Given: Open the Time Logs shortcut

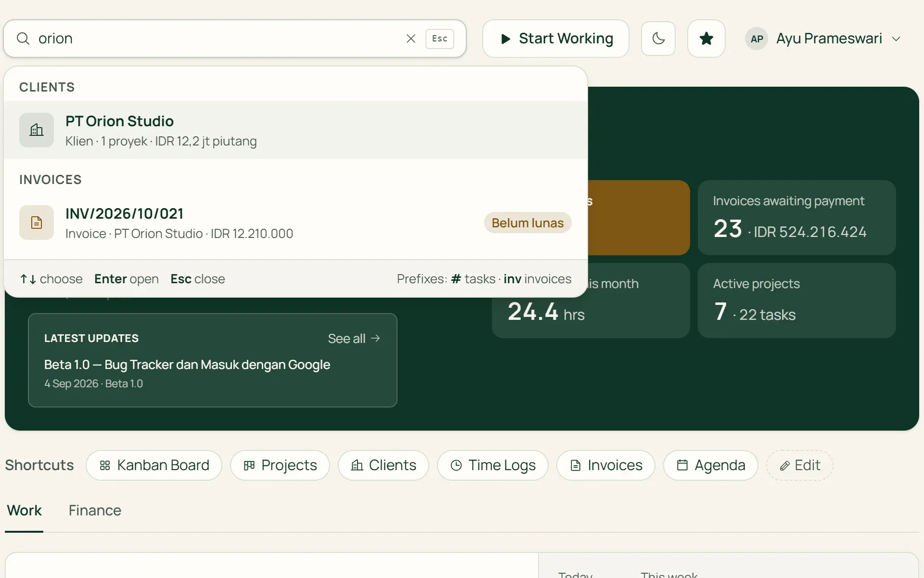Looking at the screenshot, I should coord(493,465).
